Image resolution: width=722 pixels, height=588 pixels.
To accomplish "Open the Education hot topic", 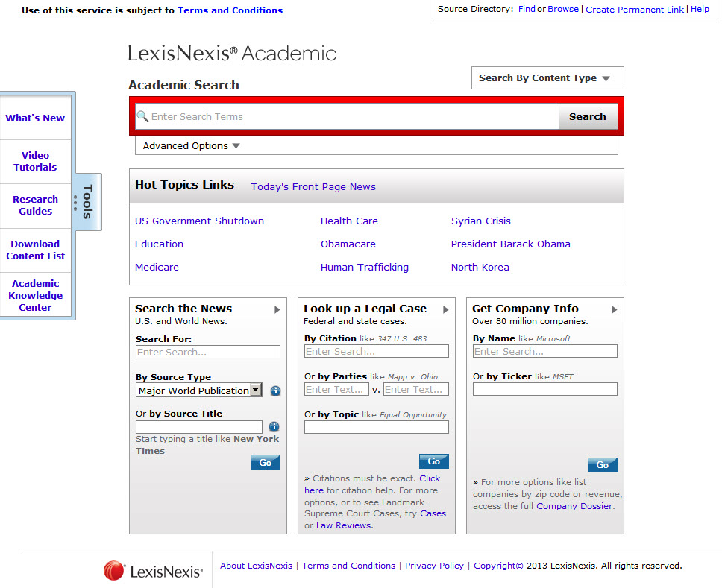I will pyautogui.click(x=160, y=244).
